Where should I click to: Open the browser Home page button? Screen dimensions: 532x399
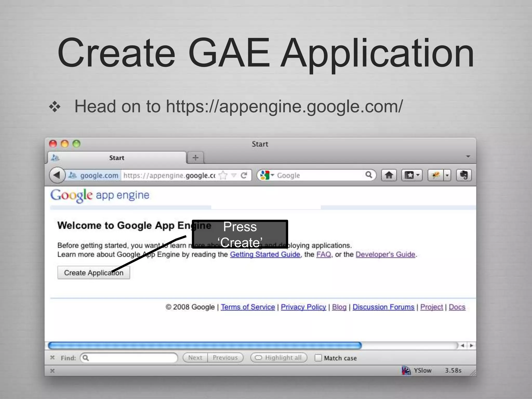point(389,175)
